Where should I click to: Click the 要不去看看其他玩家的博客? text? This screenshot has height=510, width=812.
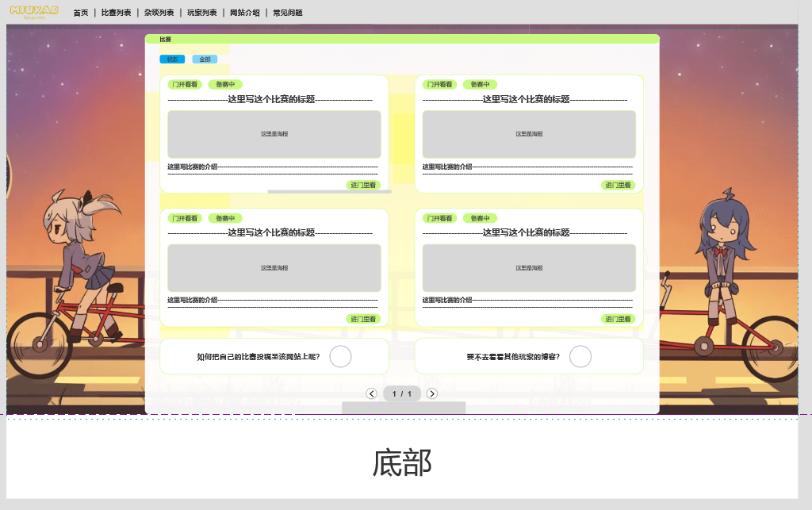pos(513,357)
